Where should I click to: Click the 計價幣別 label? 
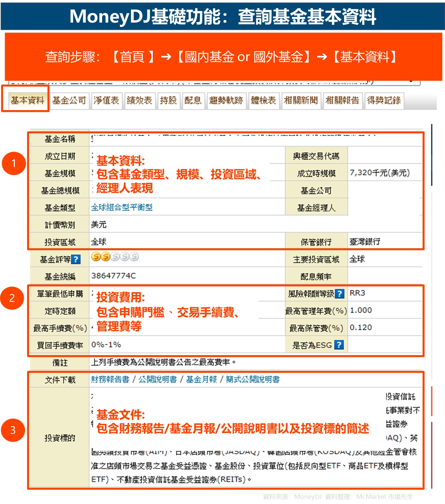tap(60, 225)
